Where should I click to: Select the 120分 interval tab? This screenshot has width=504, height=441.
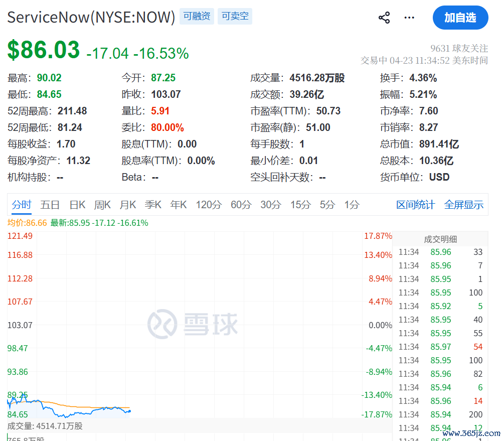(209, 205)
